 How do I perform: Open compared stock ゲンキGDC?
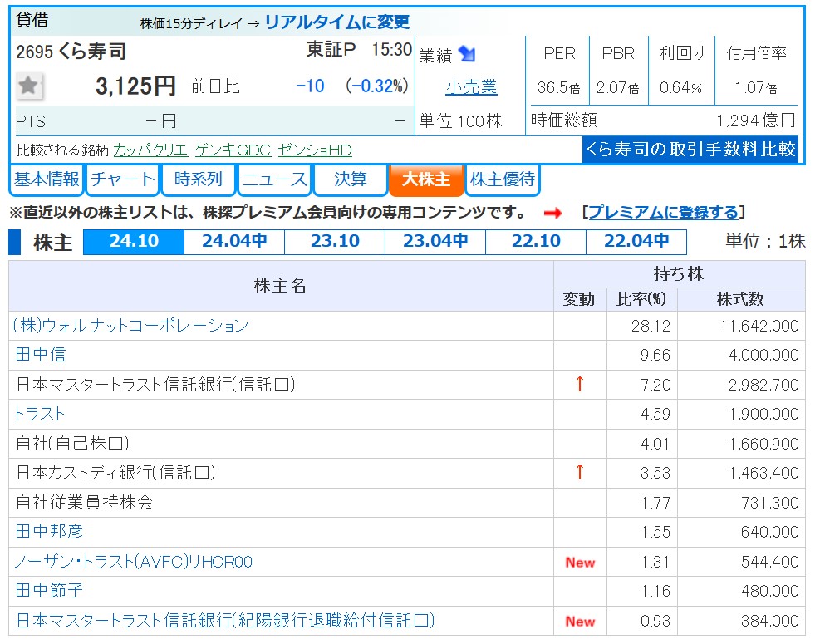pos(233,150)
